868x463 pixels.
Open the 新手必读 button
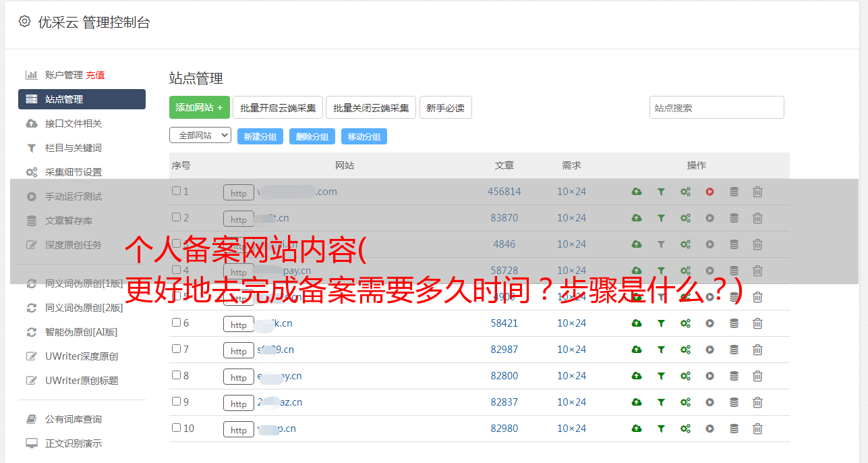point(446,107)
